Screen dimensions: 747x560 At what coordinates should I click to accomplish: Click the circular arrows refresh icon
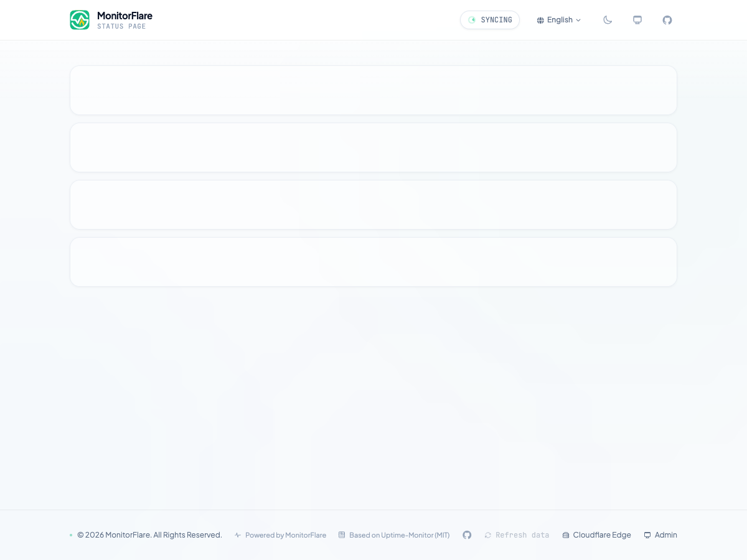[x=488, y=535]
